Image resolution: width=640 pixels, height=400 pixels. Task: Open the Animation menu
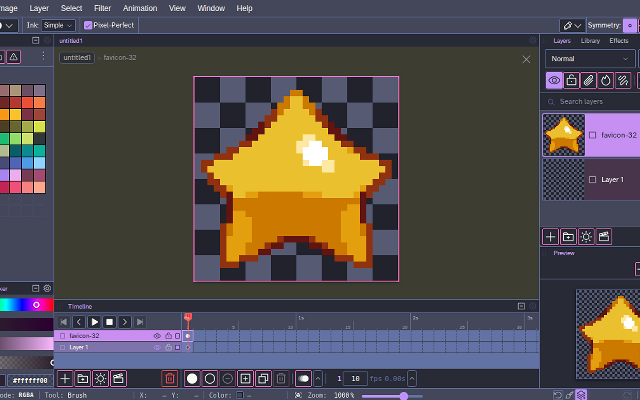pos(140,8)
